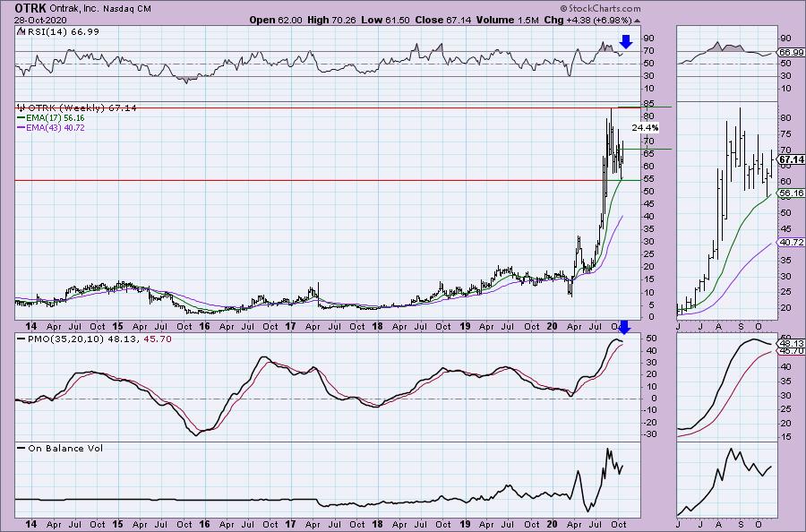Click the green EMA(17) line swatch
This screenshot has width=806, height=532.
pyautogui.click(x=21, y=117)
